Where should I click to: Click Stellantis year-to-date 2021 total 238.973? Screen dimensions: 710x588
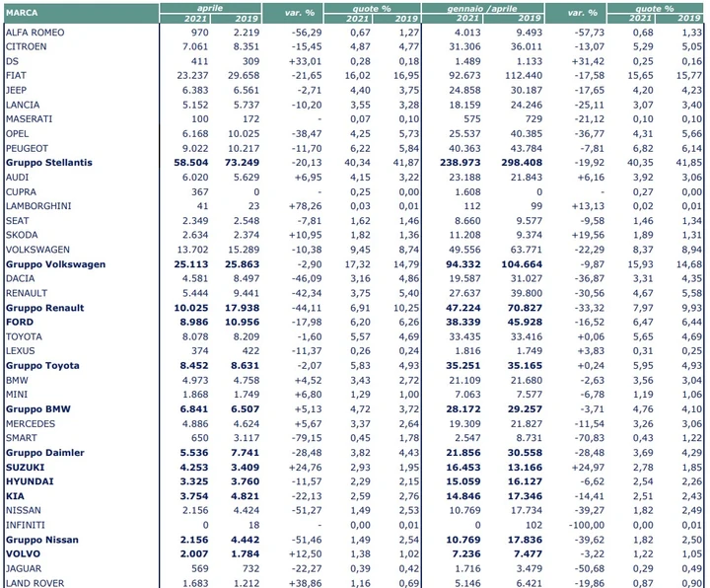coord(461,163)
